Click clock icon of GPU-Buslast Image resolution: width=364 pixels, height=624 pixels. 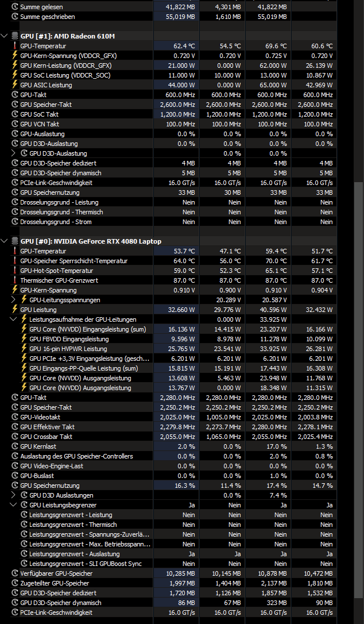point(15,476)
